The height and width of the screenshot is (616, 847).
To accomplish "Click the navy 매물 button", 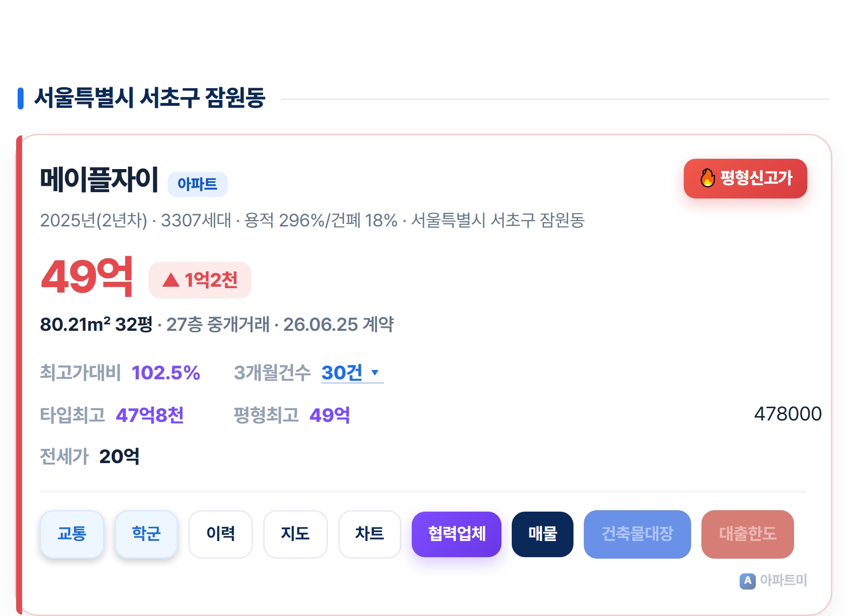I will (543, 534).
